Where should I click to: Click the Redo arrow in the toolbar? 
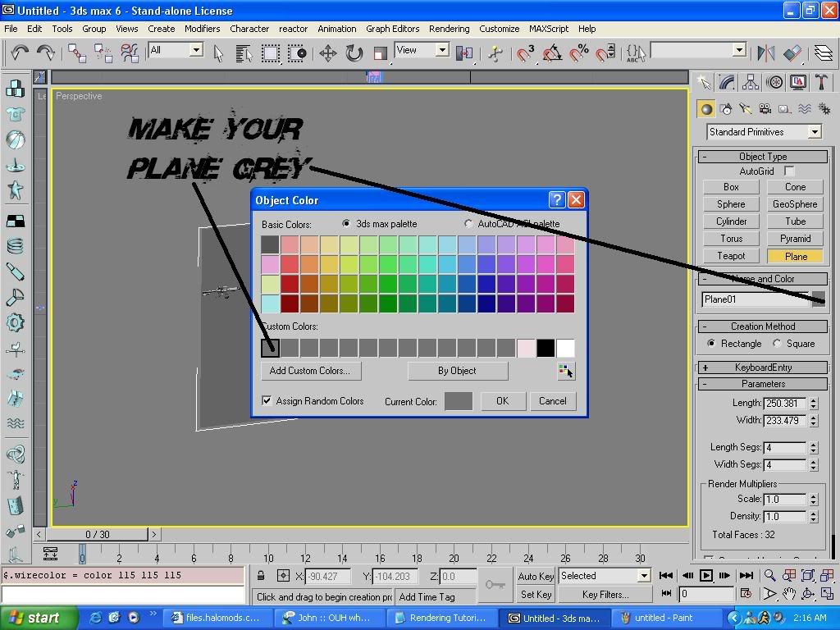point(46,52)
